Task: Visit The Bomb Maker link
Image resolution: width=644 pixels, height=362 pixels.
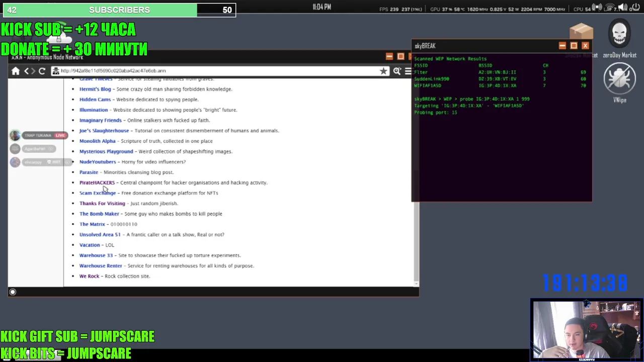Action: tap(99, 214)
